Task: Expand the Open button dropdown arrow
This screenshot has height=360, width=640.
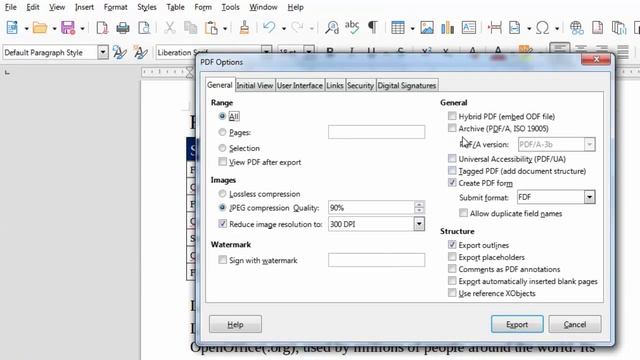Action: 54,28
